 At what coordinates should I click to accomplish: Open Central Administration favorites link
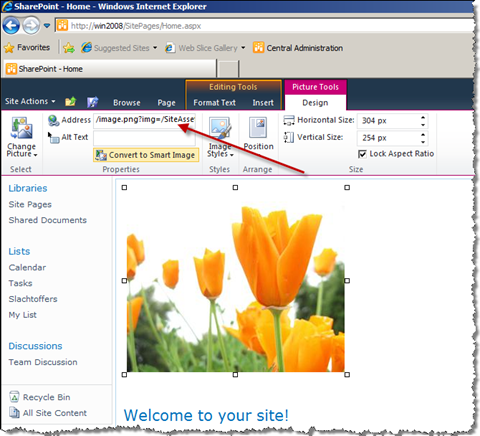point(298,48)
